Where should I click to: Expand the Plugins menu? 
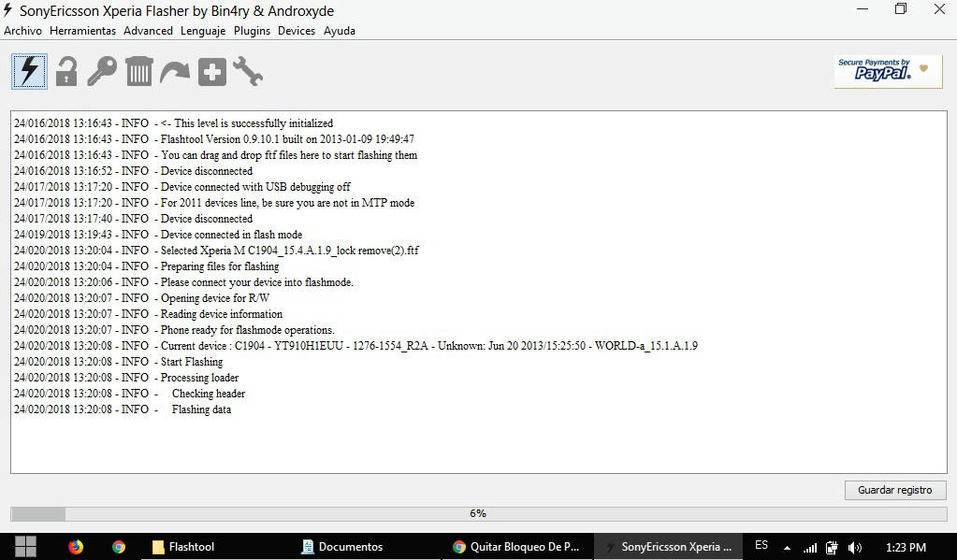252,31
